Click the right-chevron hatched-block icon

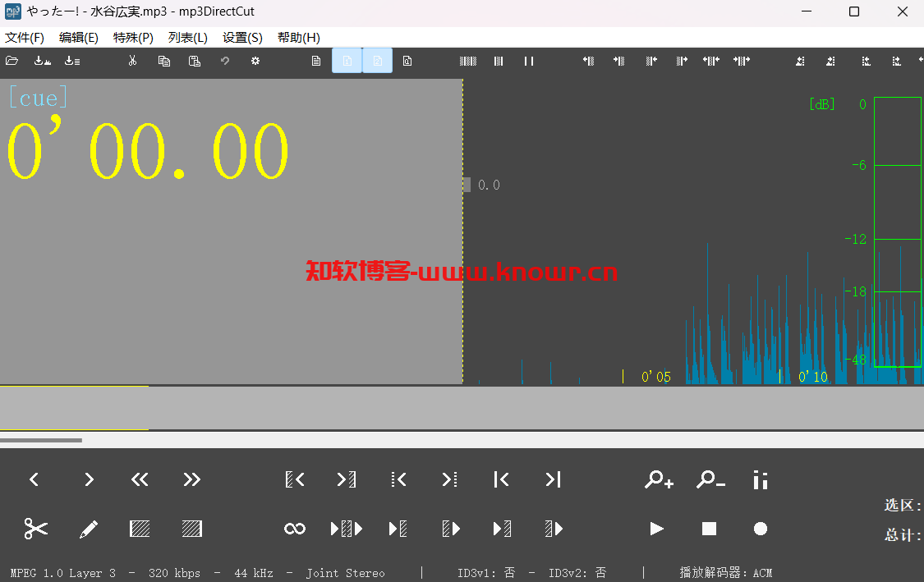pyautogui.click(x=347, y=479)
